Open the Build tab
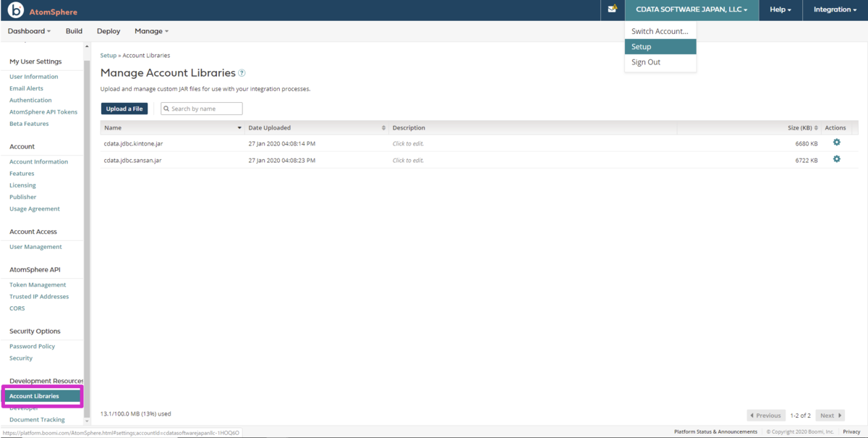This screenshot has width=868, height=438. [74, 31]
